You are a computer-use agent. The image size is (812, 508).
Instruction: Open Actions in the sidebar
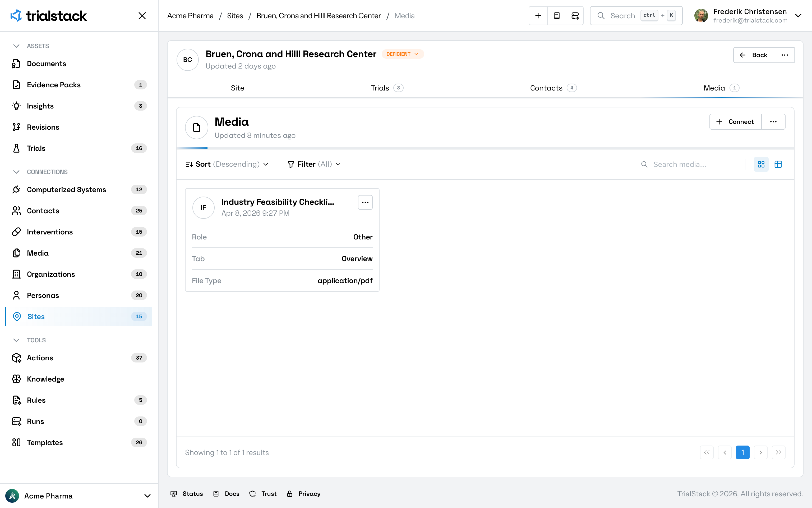[79, 358]
